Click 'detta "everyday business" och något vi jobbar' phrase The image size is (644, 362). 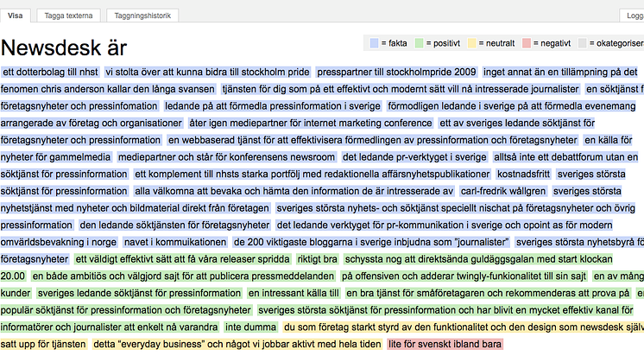(237, 345)
